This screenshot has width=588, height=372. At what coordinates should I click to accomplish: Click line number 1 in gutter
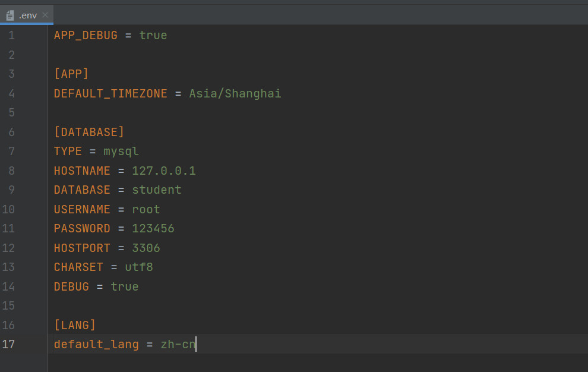click(11, 36)
